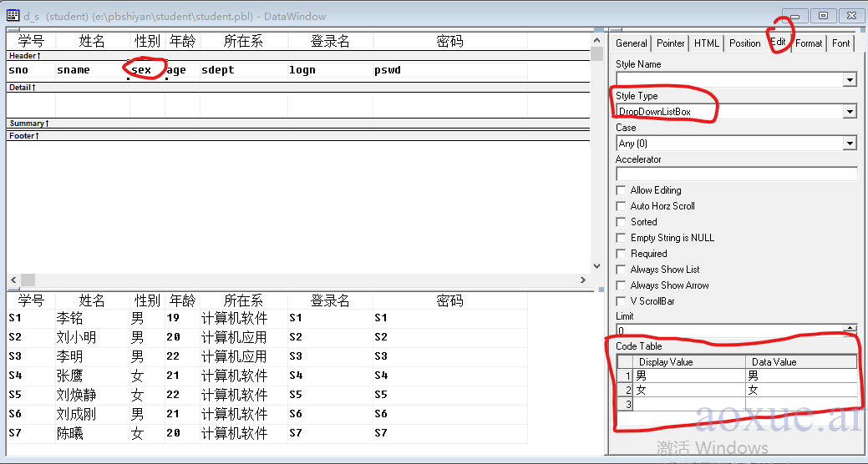Click design view vertical scroll up arrow
Image resolution: width=868 pixels, height=464 pixels.
pyautogui.click(x=596, y=40)
